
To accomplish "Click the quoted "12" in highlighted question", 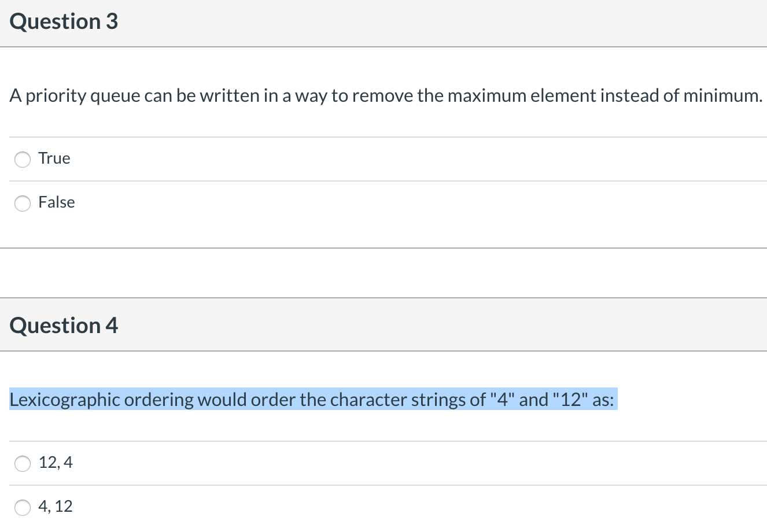I will click(x=570, y=400).
